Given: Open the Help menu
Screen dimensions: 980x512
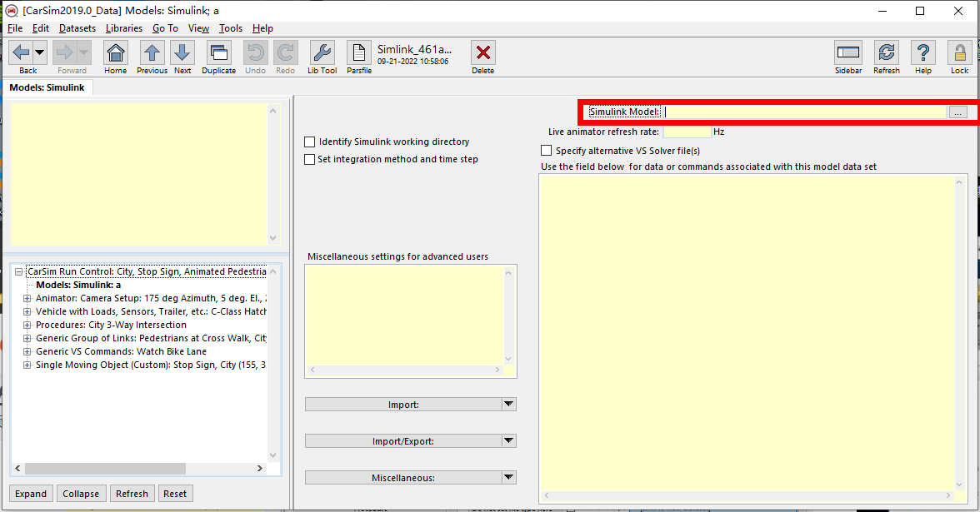Looking at the screenshot, I should (x=262, y=28).
